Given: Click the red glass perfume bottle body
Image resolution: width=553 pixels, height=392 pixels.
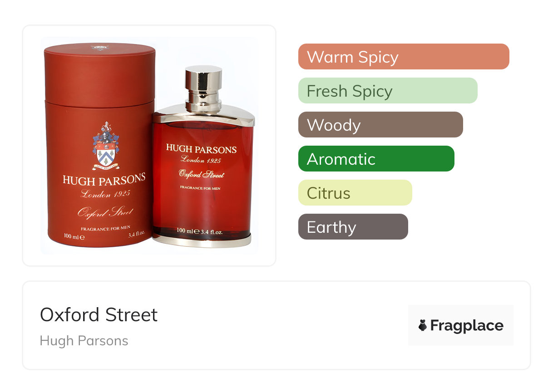Looking at the screenshot, I should point(203,177).
